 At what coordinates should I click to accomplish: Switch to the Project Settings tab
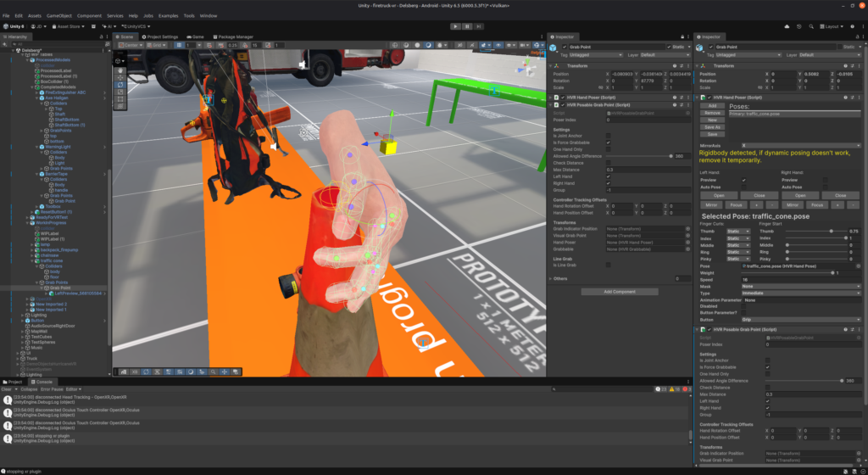160,36
